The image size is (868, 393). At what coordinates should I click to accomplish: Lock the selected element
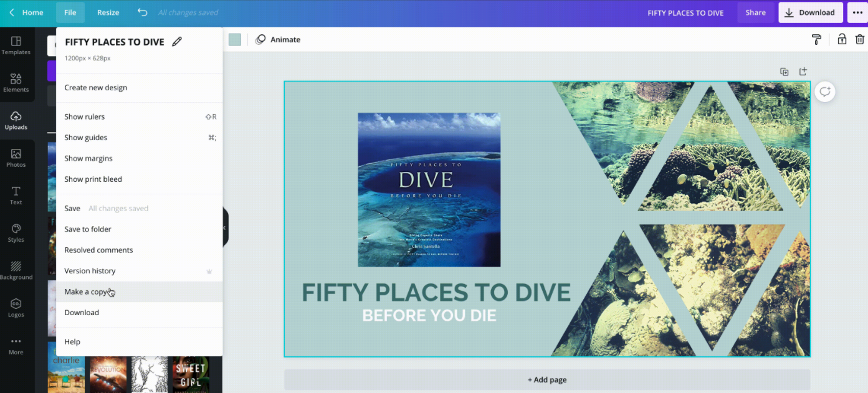point(842,39)
